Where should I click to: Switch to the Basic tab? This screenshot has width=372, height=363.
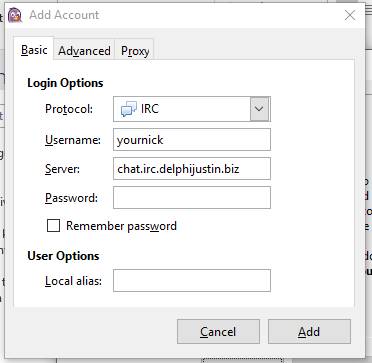(x=34, y=50)
